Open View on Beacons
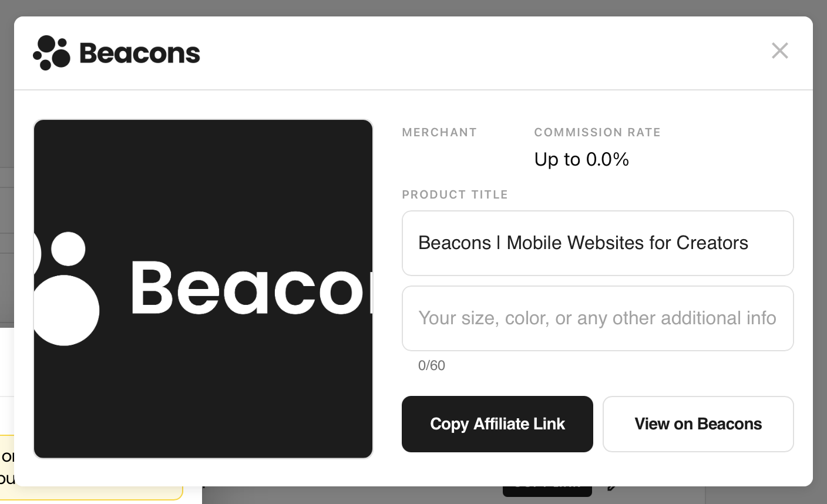Viewport: 827px width, 504px height. [698, 424]
